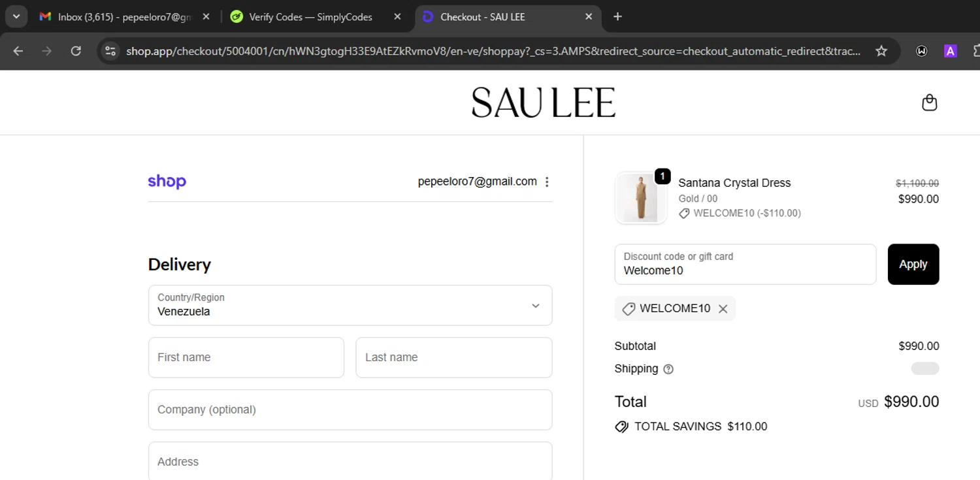This screenshot has width=980, height=480.
Task: Switch to the Gmail Inbox tab
Action: (x=124, y=17)
